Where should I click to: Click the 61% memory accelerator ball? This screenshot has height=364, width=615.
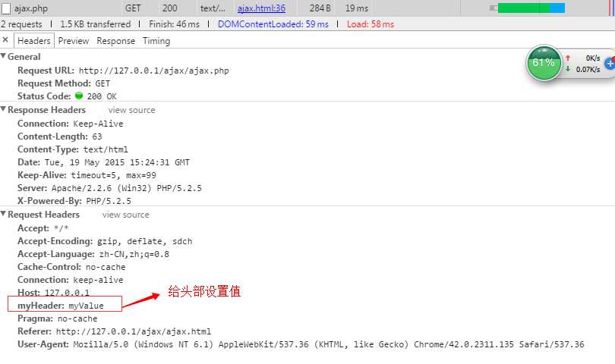[544, 63]
